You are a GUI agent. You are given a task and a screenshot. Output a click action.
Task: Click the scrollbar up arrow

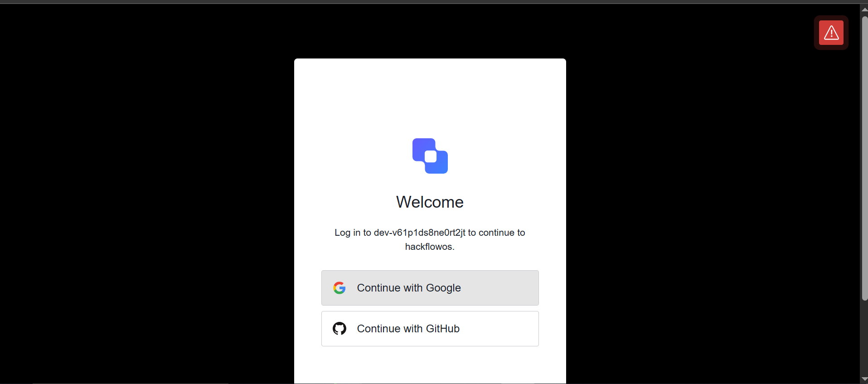pos(864,9)
